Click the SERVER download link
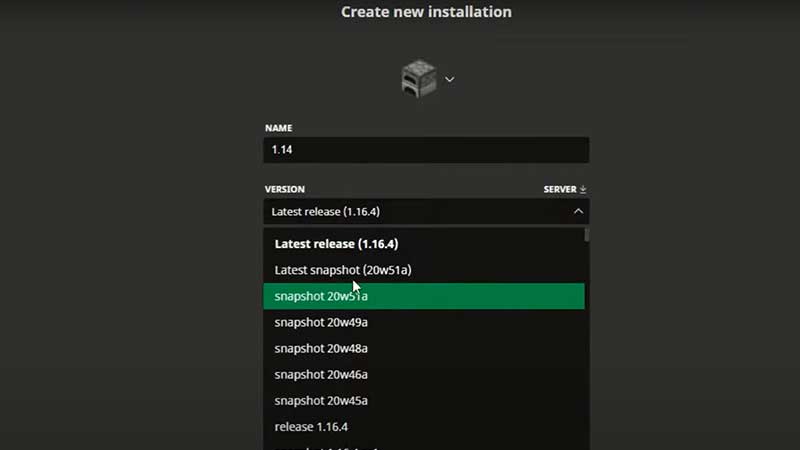This screenshot has width=800, height=450. tap(558, 189)
